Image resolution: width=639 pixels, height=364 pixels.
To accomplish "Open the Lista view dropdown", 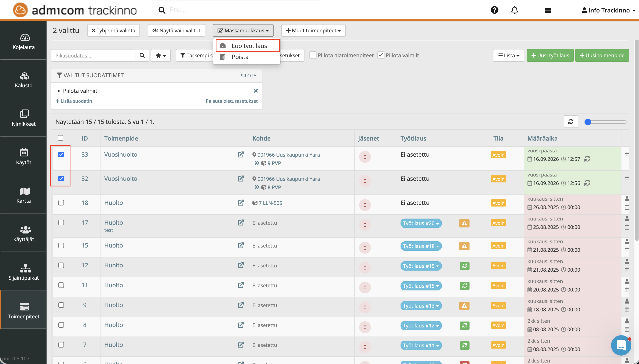I will point(508,56).
